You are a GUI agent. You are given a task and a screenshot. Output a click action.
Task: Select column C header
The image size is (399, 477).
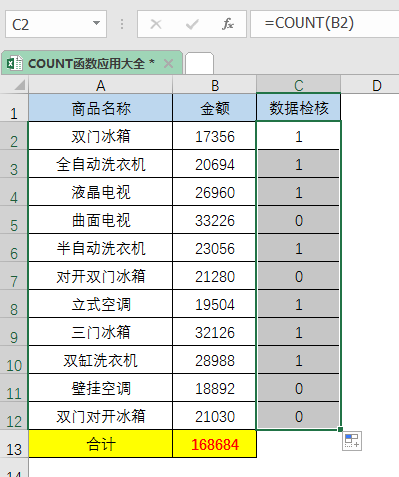(299, 85)
